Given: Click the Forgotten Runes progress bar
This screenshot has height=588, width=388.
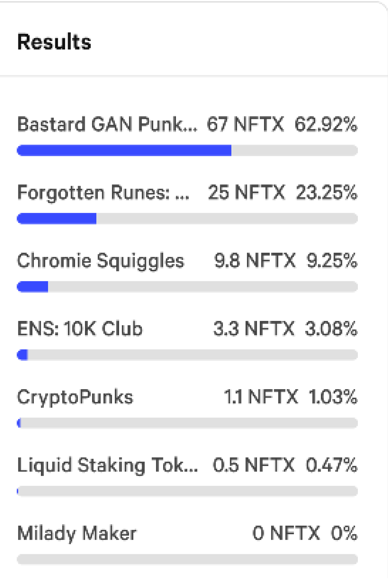Looking at the screenshot, I should 187,219.
